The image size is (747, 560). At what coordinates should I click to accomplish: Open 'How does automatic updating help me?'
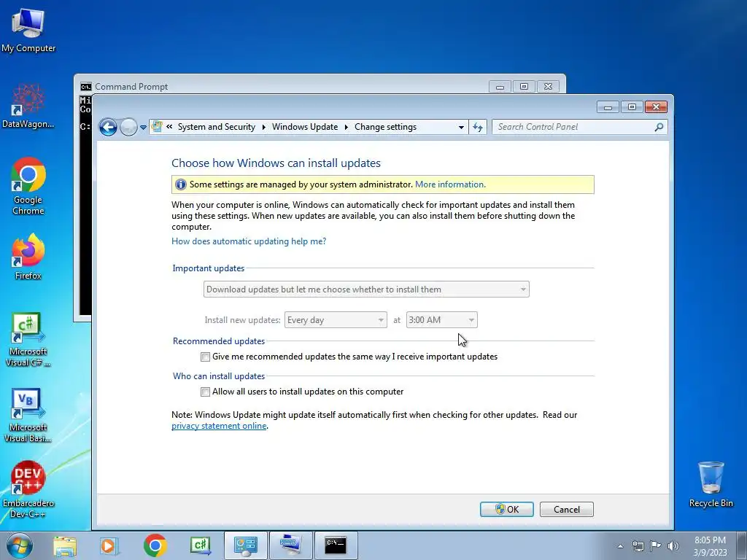[x=249, y=241]
